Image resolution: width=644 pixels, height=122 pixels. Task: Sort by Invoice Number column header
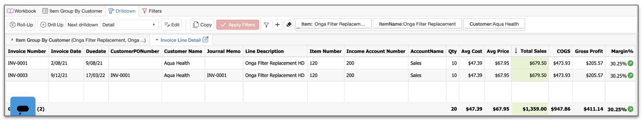27,51
